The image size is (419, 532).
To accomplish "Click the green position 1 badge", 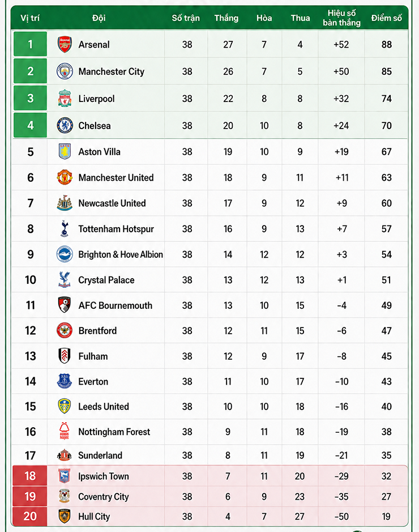I will (x=30, y=44).
